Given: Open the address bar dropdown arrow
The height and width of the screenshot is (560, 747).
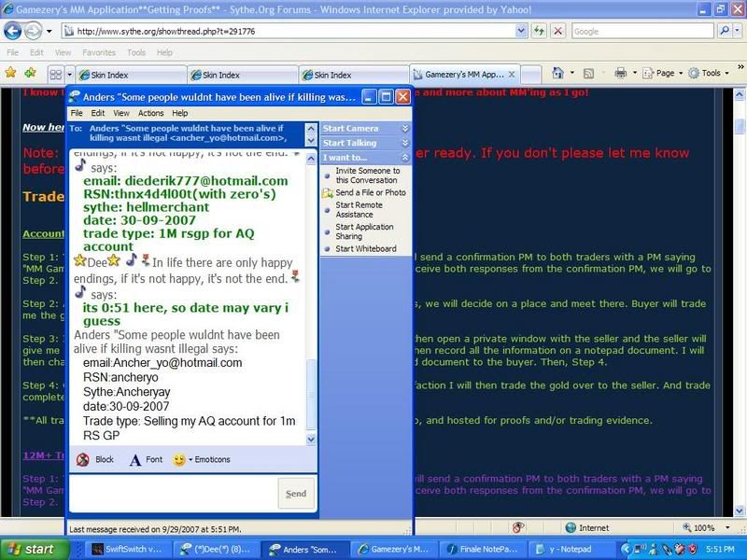Looking at the screenshot, I should 521,32.
